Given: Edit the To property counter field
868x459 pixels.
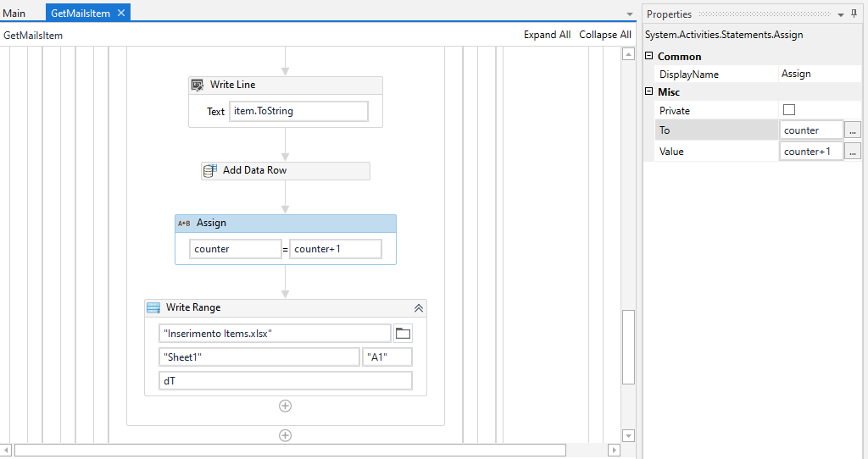Looking at the screenshot, I should [x=811, y=130].
